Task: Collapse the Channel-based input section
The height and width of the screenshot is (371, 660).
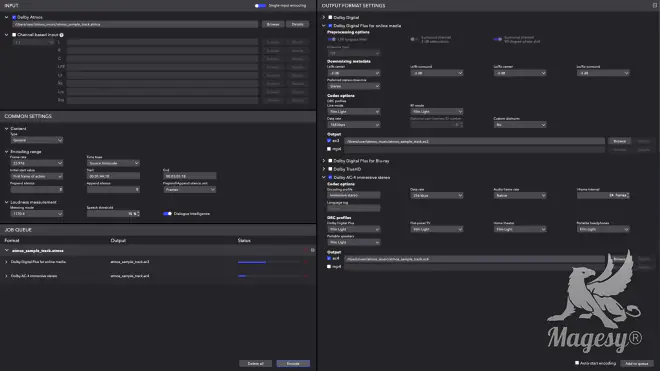Action: (6, 35)
